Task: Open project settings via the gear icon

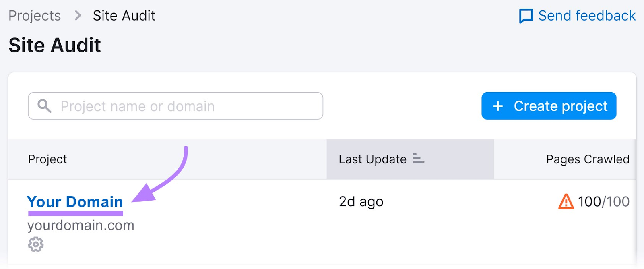Action: (x=35, y=244)
